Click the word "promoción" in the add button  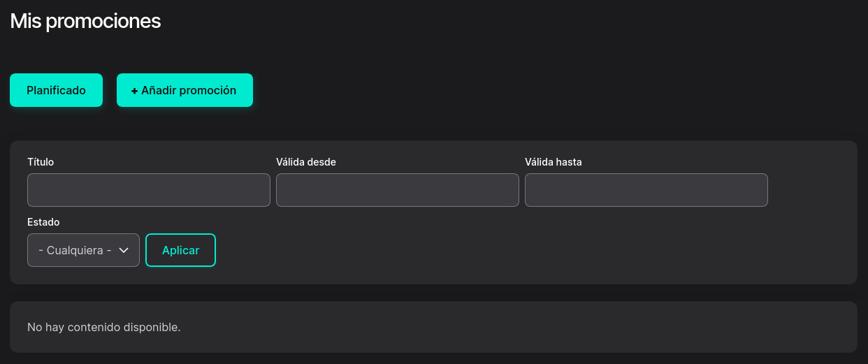coord(208,90)
